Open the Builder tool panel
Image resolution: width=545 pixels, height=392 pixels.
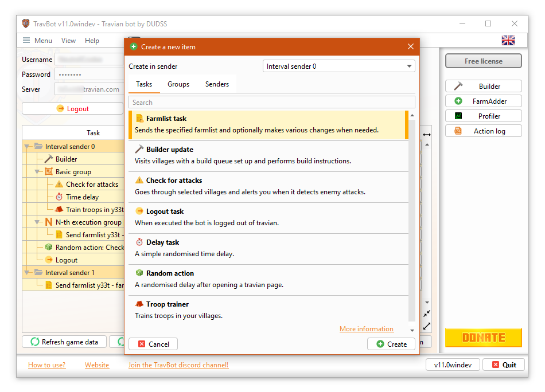coord(483,86)
